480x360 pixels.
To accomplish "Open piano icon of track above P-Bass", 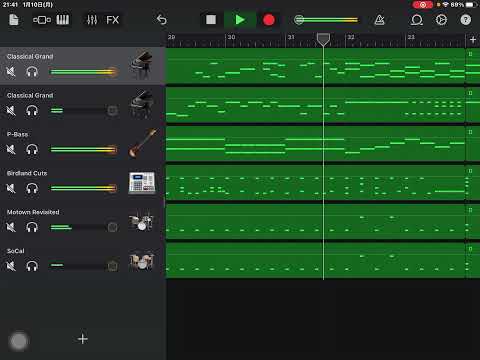I will point(142,104).
